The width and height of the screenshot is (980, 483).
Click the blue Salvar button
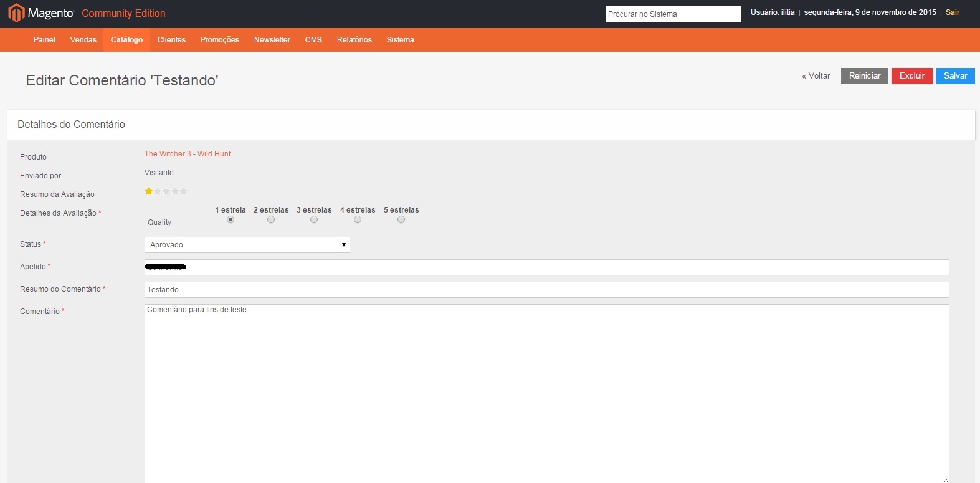coord(955,76)
